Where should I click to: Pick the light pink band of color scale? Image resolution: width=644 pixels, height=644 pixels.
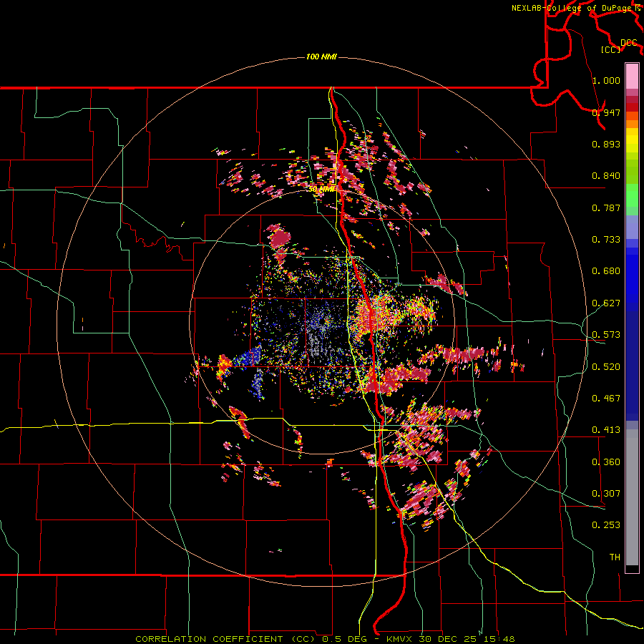(x=632, y=77)
